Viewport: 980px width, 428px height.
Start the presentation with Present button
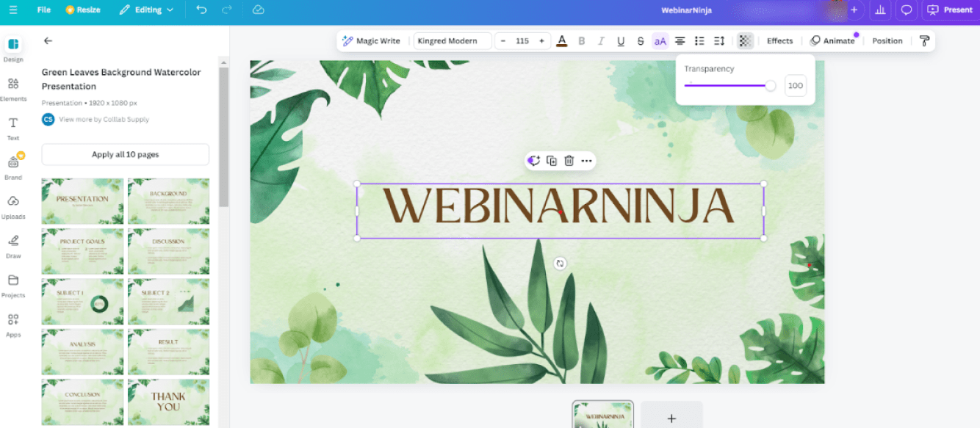[951, 10]
